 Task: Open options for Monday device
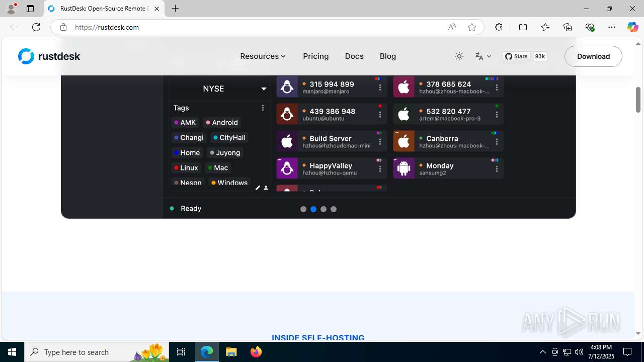497,169
